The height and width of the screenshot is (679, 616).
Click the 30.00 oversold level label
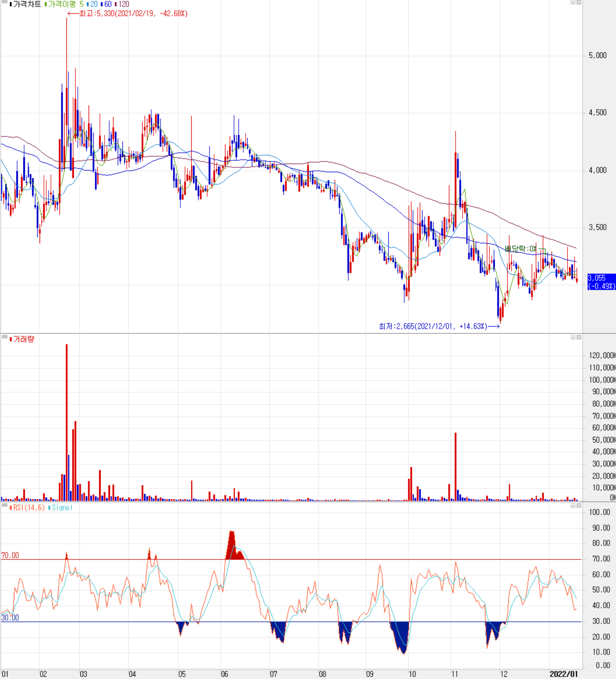tap(10, 618)
